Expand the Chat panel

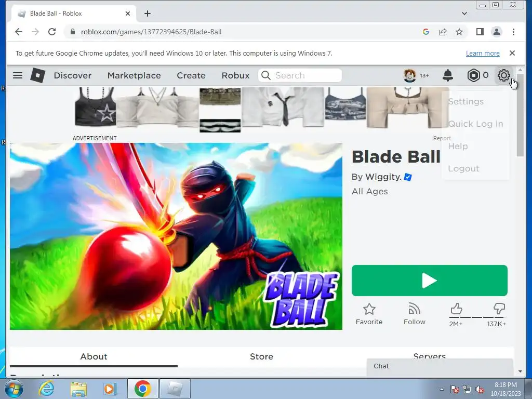coord(440,366)
